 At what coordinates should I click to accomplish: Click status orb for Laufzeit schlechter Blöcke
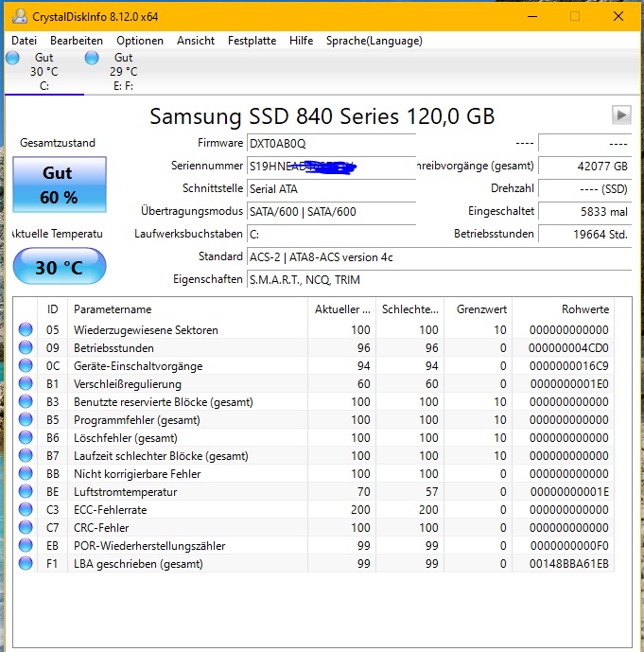26,455
